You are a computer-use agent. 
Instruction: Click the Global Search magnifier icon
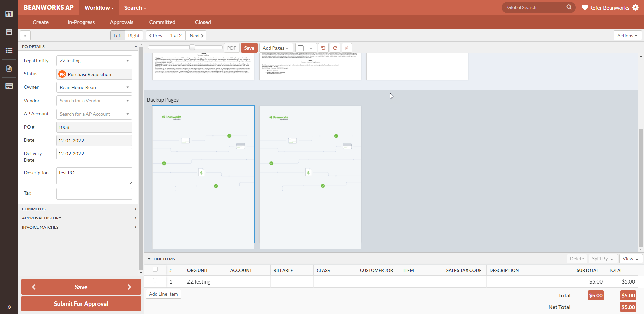(x=569, y=7)
